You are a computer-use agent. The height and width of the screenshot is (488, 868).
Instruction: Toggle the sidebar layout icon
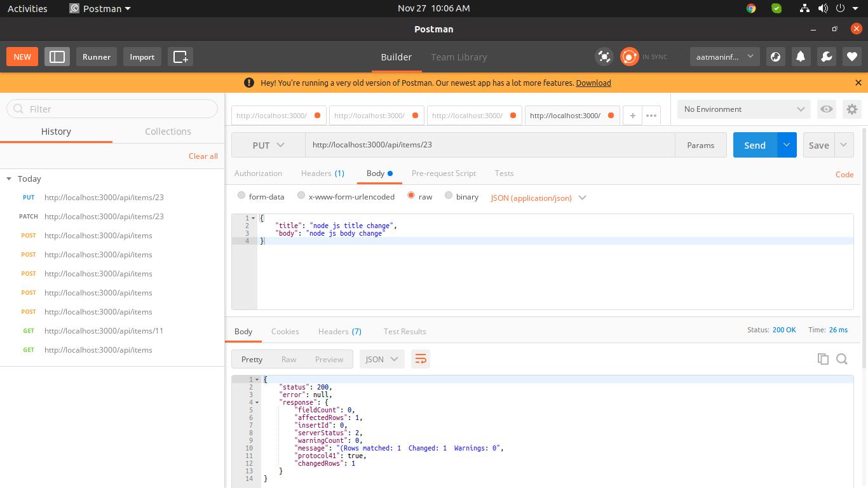57,57
